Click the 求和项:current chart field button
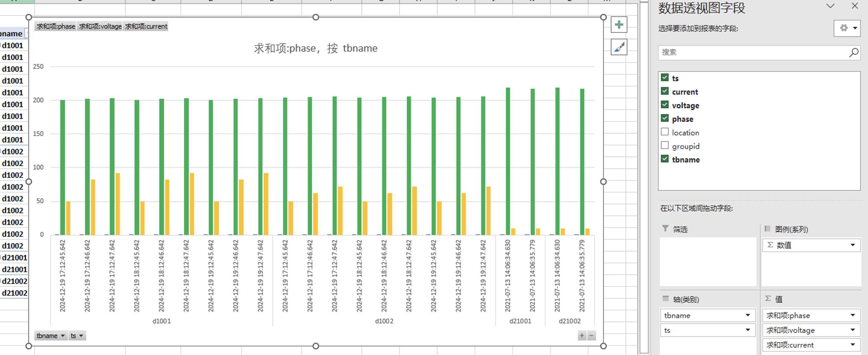868x355 pixels. [146, 26]
